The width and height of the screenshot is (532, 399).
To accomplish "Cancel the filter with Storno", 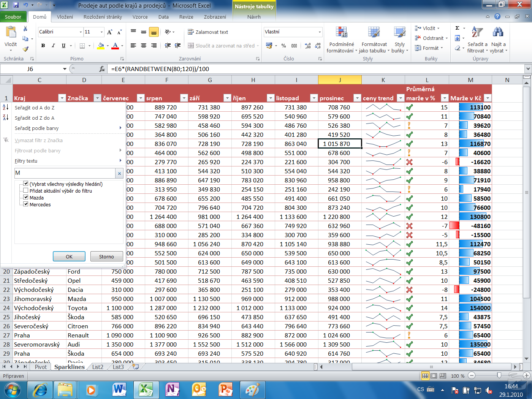I will [106, 256].
